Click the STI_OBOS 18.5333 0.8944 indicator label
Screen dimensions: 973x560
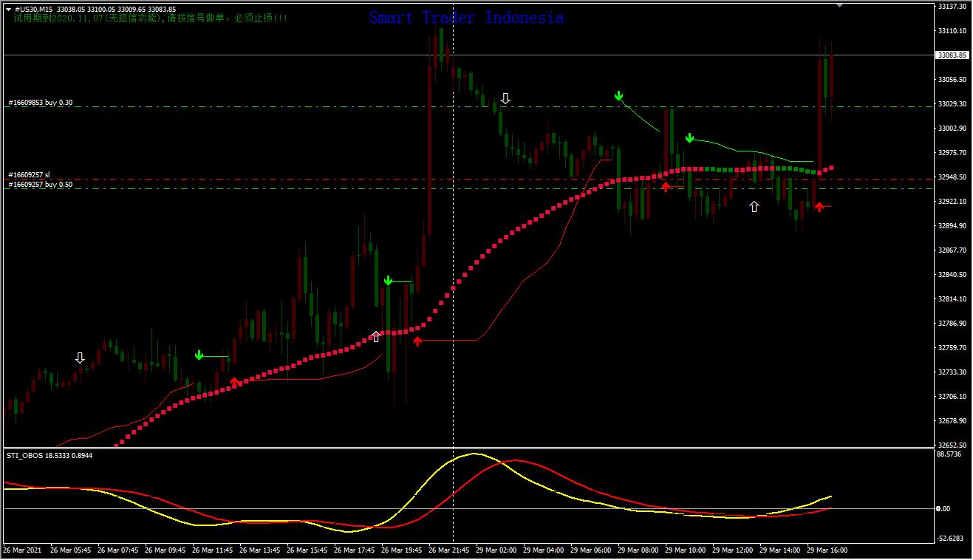pyautogui.click(x=49, y=456)
